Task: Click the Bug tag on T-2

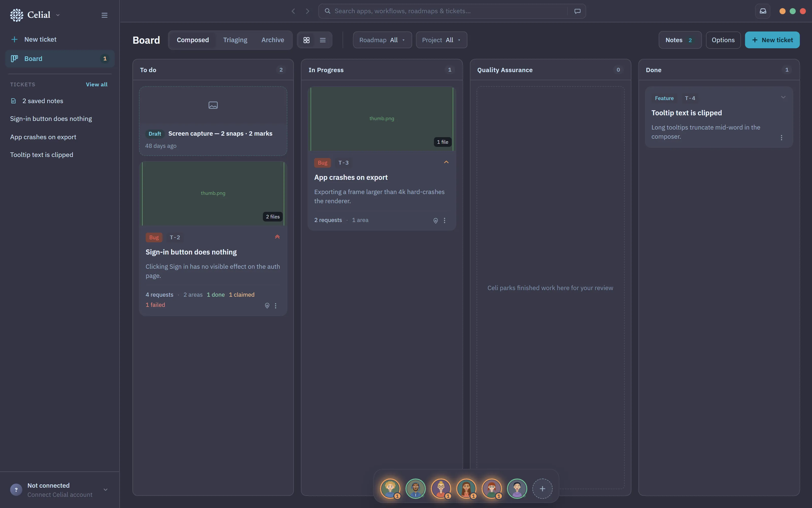Action: tap(154, 237)
